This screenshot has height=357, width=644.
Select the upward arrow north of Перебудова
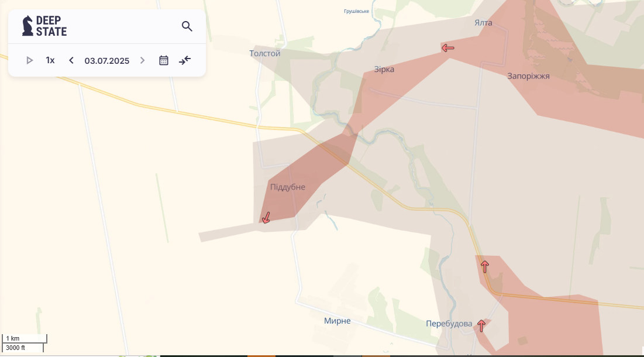pos(485,267)
